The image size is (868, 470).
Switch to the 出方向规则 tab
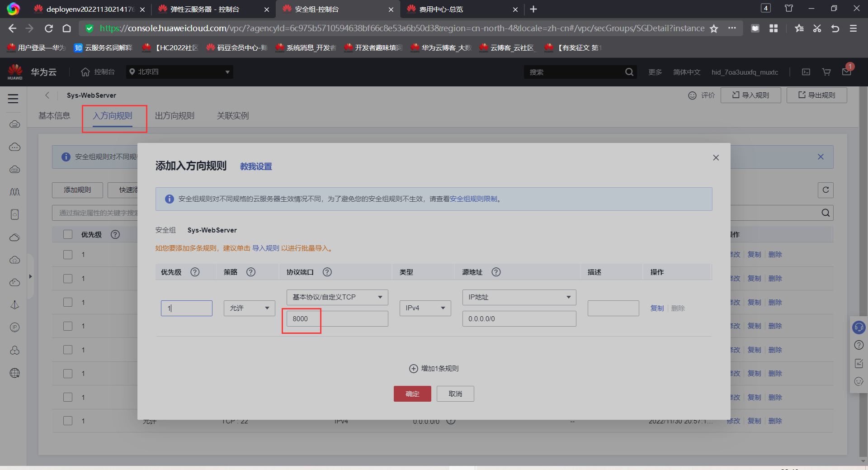tap(175, 116)
